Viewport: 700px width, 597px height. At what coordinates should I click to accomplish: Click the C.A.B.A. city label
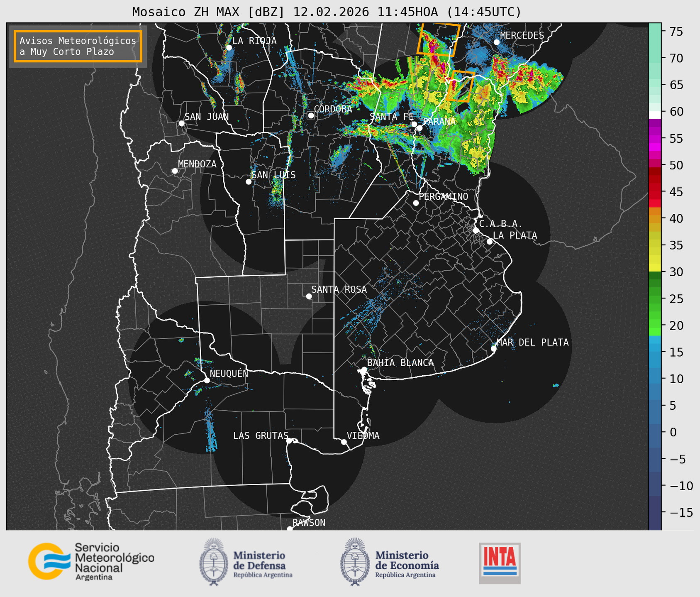501,224
